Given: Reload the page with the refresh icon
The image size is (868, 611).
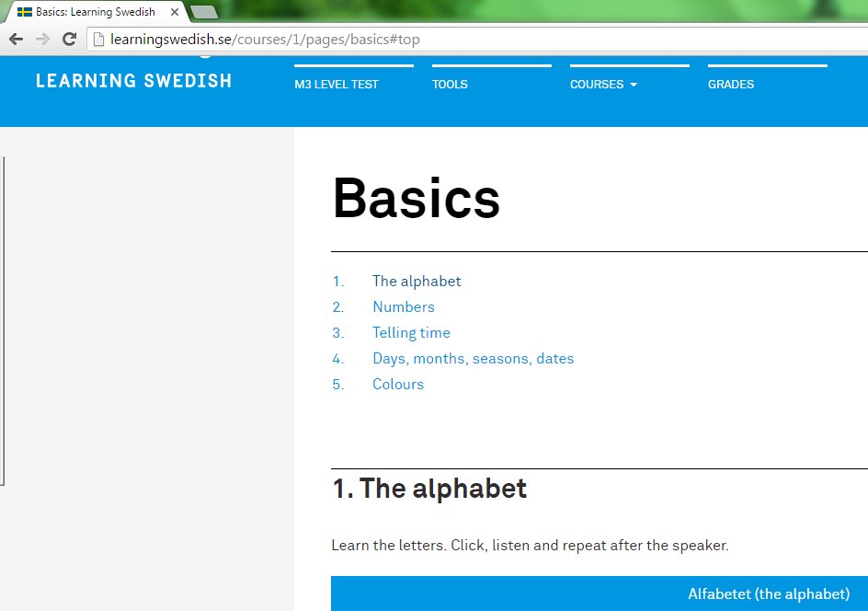Looking at the screenshot, I should pyautogui.click(x=68, y=39).
